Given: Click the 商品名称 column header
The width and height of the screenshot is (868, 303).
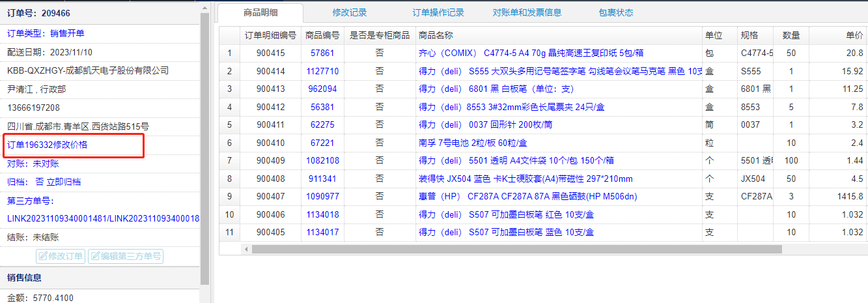Looking at the screenshot, I should 558,35.
